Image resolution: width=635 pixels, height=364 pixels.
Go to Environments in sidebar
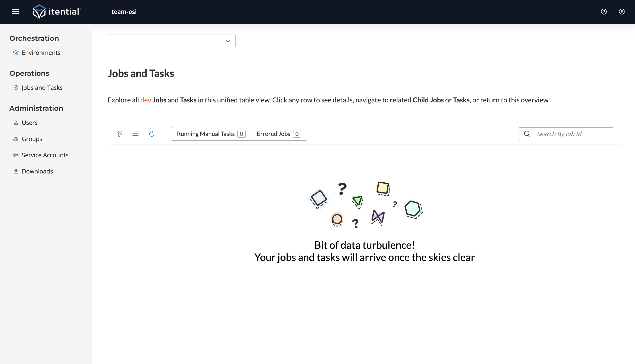point(41,53)
